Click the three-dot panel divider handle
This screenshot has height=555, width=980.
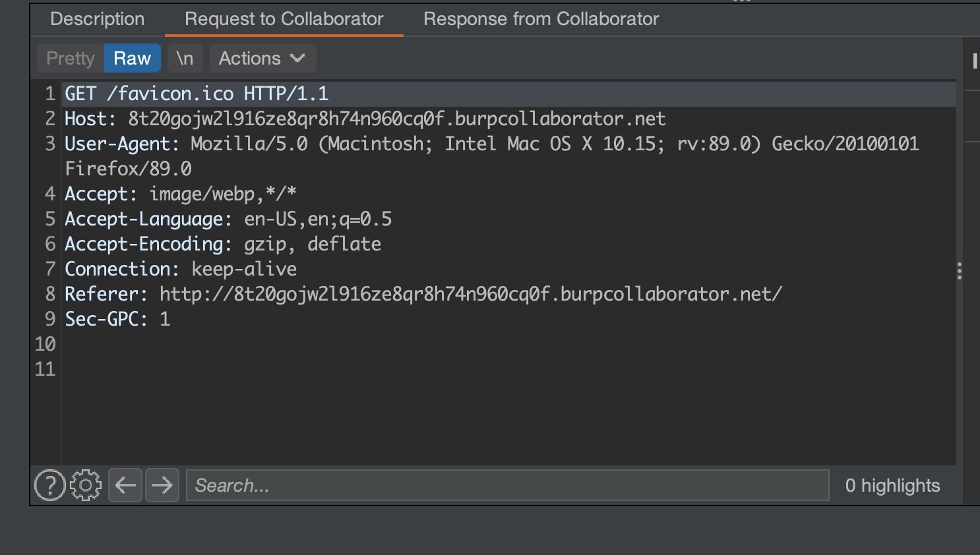click(x=960, y=271)
